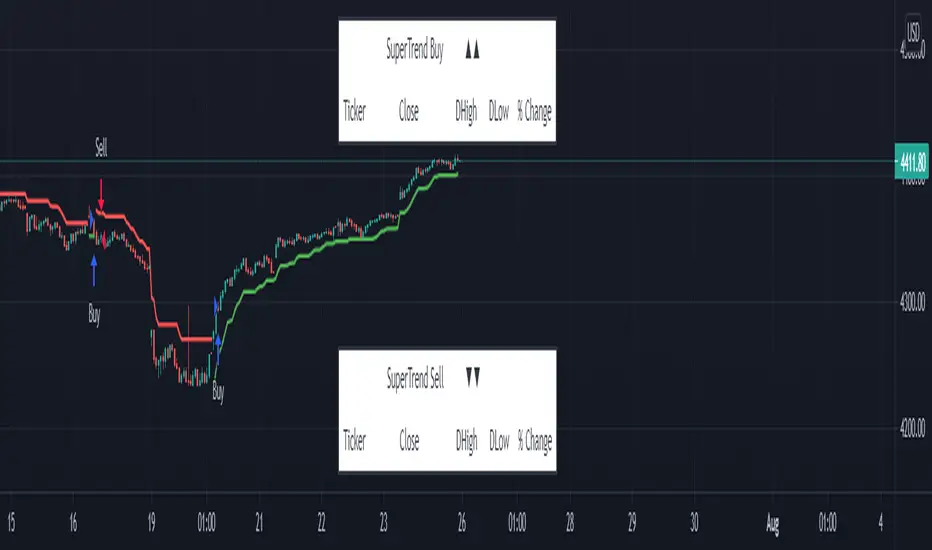Select the % Change header in SuperTrend Sell table
The image size is (932, 550).
point(534,440)
